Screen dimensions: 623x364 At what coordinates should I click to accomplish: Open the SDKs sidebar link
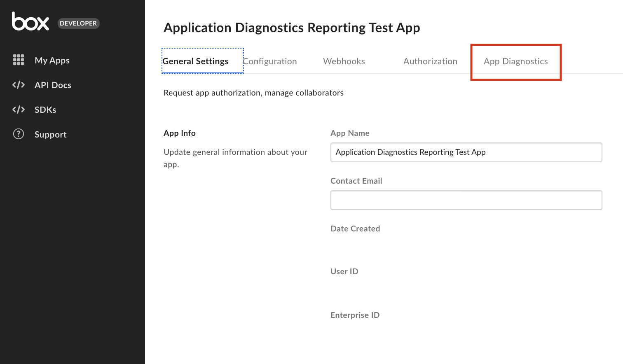(x=45, y=110)
